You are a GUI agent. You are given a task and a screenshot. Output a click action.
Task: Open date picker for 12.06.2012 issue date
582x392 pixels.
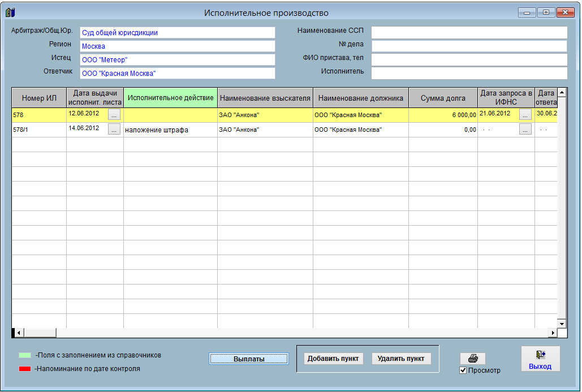tap(114, 114)
